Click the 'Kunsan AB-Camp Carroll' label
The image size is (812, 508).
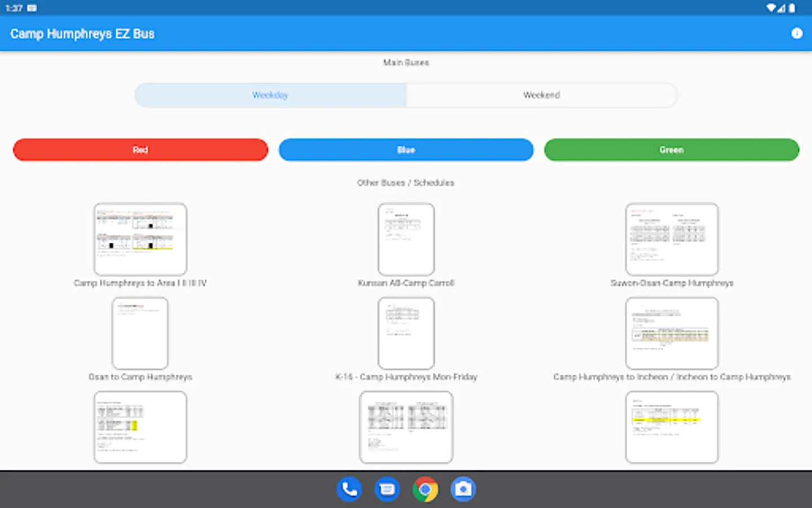[x=406, y=283]
